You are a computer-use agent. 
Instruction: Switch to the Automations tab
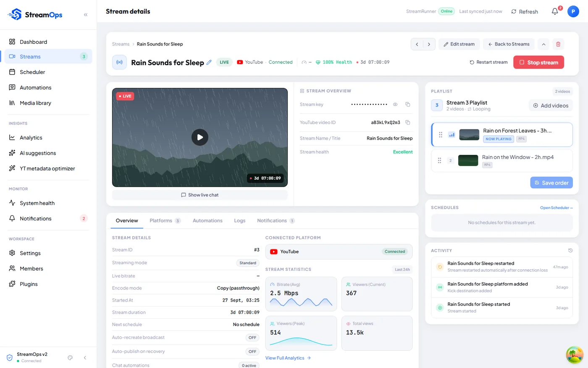click(x=207, y=220)
